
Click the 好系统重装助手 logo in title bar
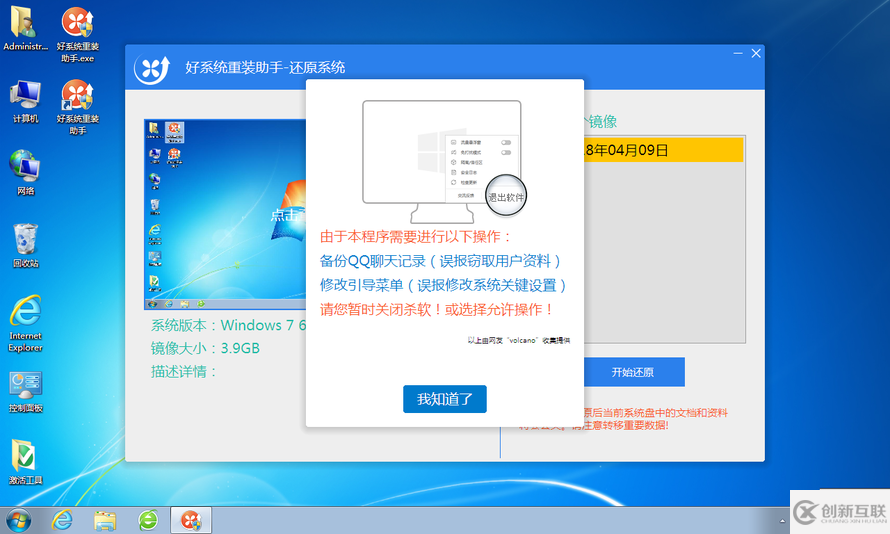click(x=152, y=69)
